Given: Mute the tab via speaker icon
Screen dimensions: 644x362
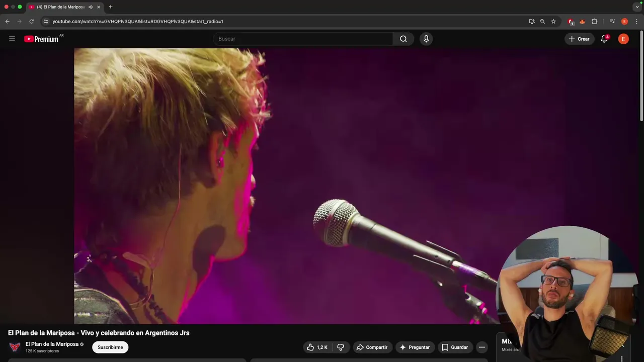Looking at the screenshot, I should tap(91, 7).
